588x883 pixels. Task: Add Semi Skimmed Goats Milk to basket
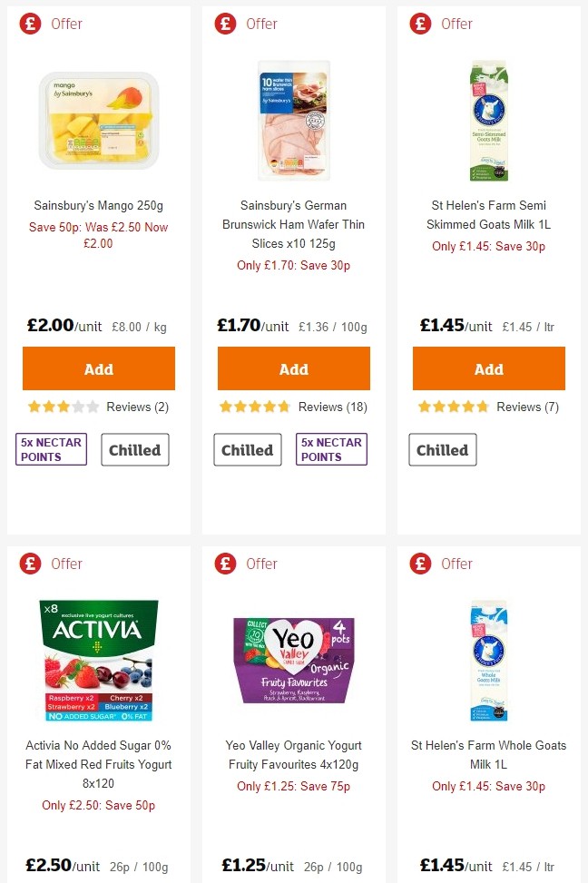pyautogui.click(x=488, y=368)
